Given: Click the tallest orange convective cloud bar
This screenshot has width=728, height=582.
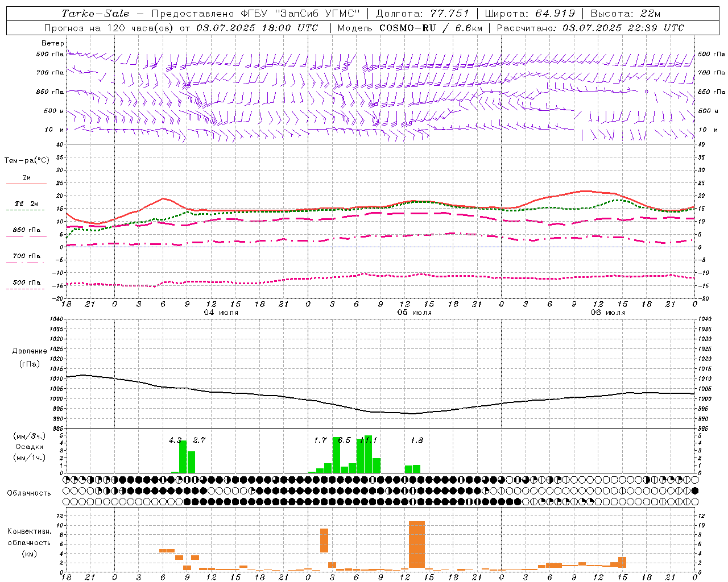Looking at the screenshot, I should [417, 544].
